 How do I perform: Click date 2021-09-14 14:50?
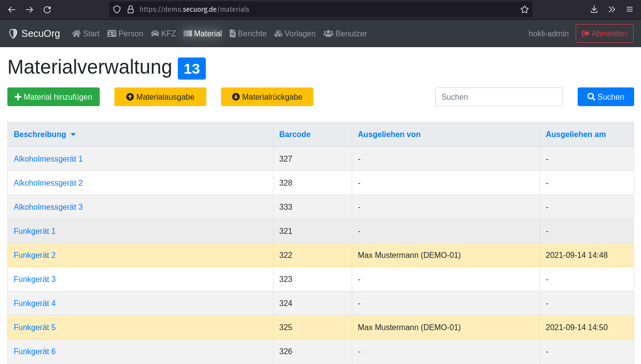tap(577, 327)
